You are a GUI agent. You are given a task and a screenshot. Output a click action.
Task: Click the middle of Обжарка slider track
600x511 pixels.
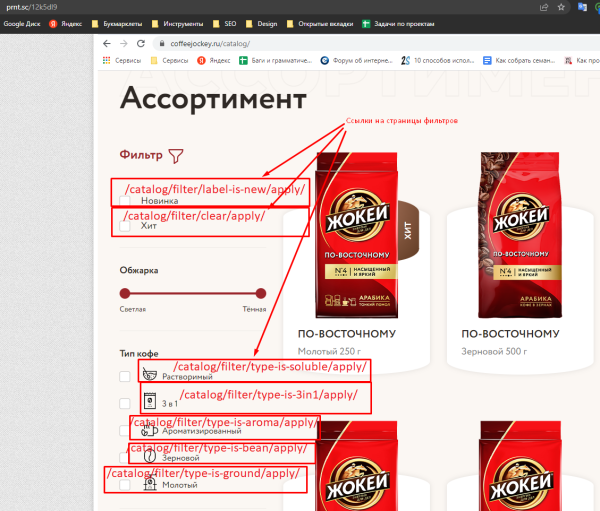click(193, 293)
